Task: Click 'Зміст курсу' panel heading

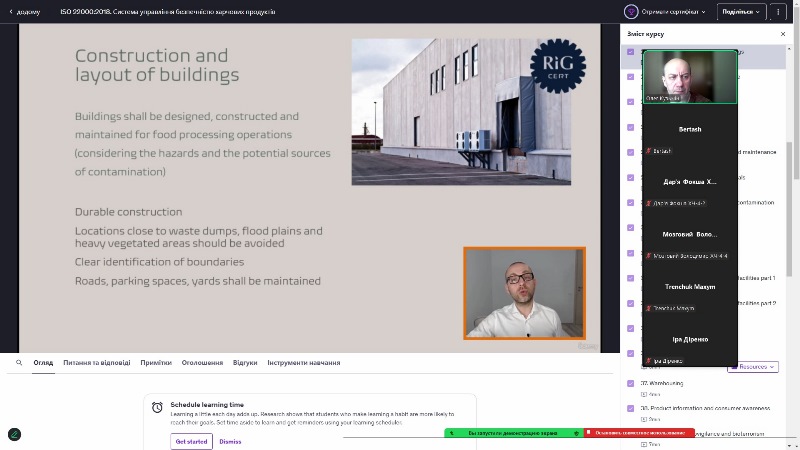Action: pyautogui.click(x=645, y=34)
